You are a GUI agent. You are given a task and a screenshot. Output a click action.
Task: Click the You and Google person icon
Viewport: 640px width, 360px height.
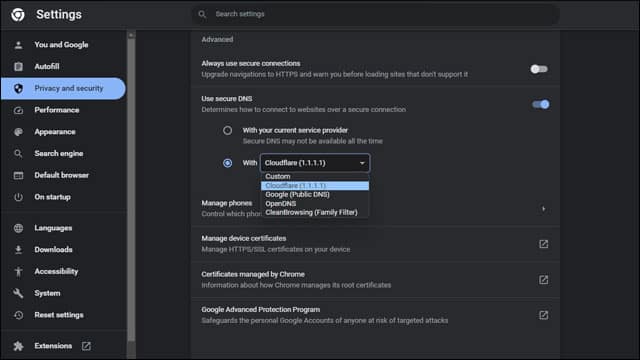pos(18,45)
